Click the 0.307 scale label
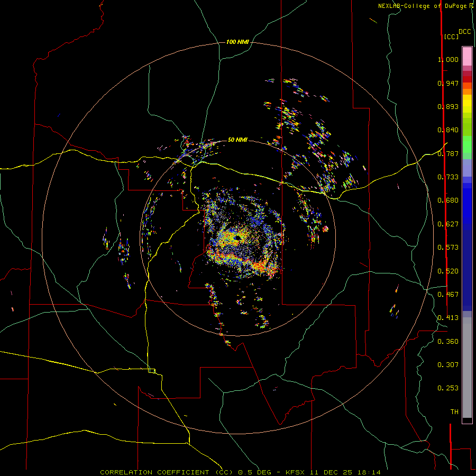 [448, 365]
